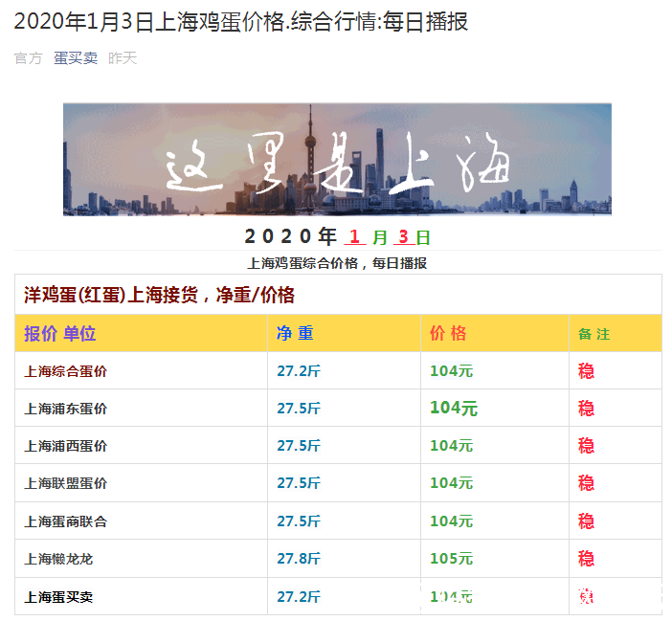The image size is (672, 621).
Task: Click the 2020年1月3日 date heading below banner
Action: pyautogui.click(x=337, y=236)
